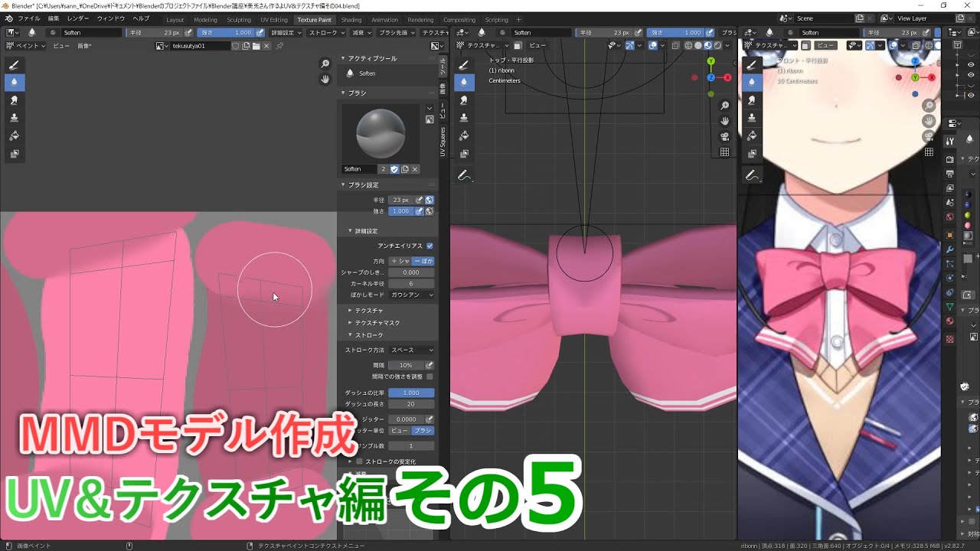Viewport: 980px width, 551px height.
Task: Switch top-view viewport to wireframe shading
Action: pos(688,45)
